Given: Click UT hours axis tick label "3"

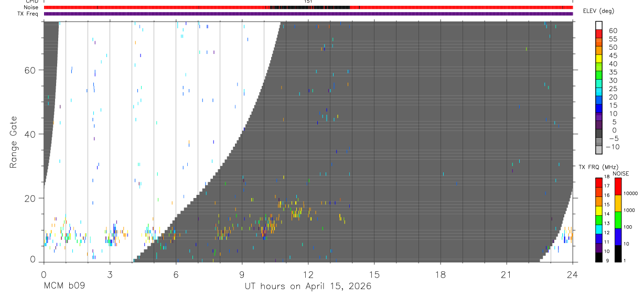Looking at the screenshot, I should click(110, 274).
